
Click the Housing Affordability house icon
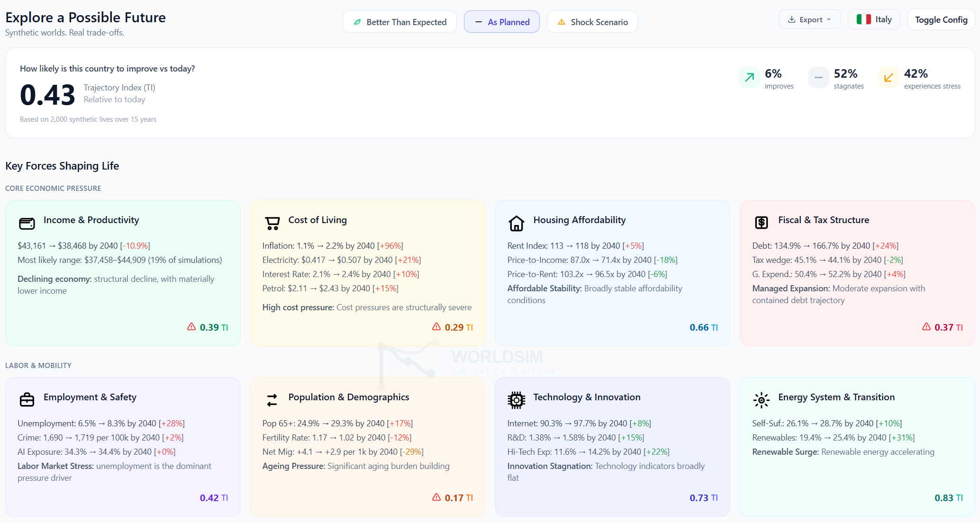(x=517, y=223)
